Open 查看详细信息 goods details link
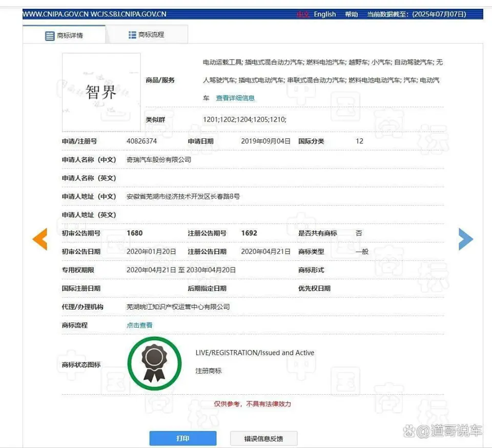The image size is (492, 448). [x=235, y=98]
